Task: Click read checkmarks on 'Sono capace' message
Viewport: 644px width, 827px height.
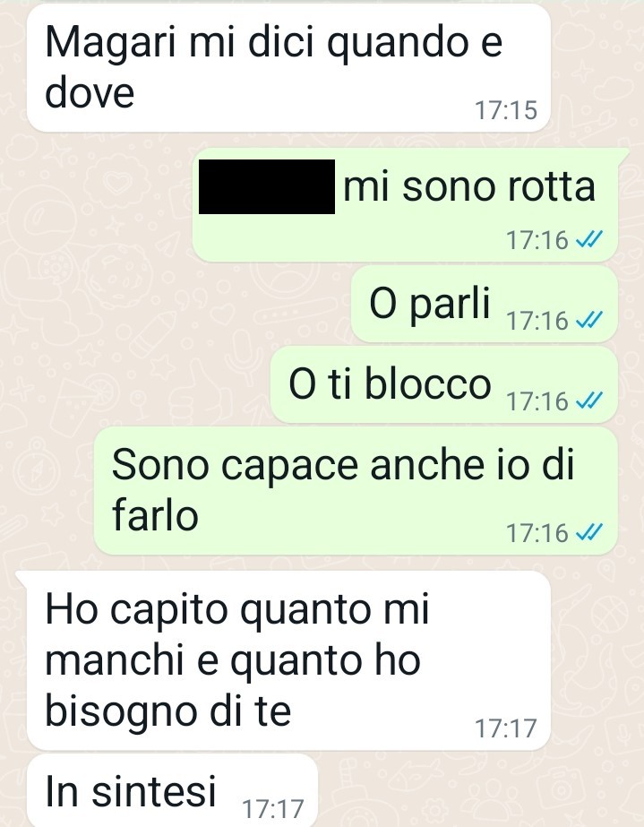Action: pyautogui.click(x=588, y=533)
